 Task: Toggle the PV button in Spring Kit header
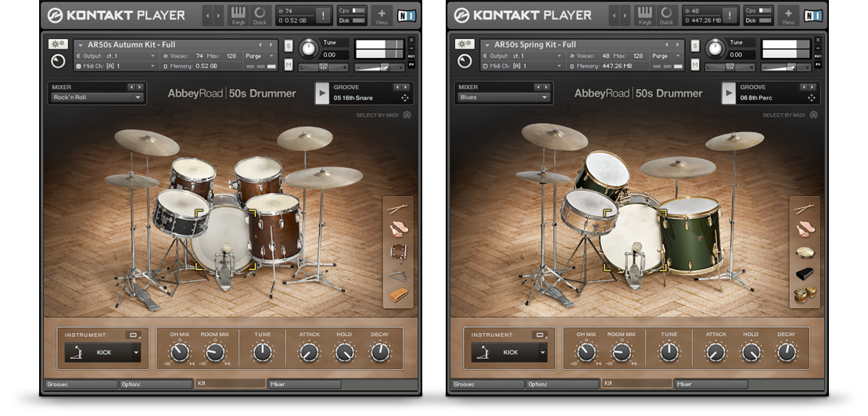click(818, 65)
